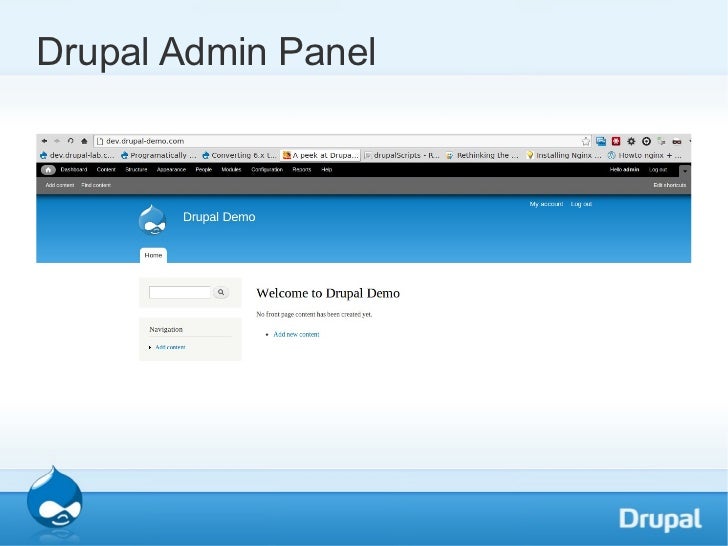Open the Structure admin menu
This screenshot has height=546, width=728.
point(136,169)
